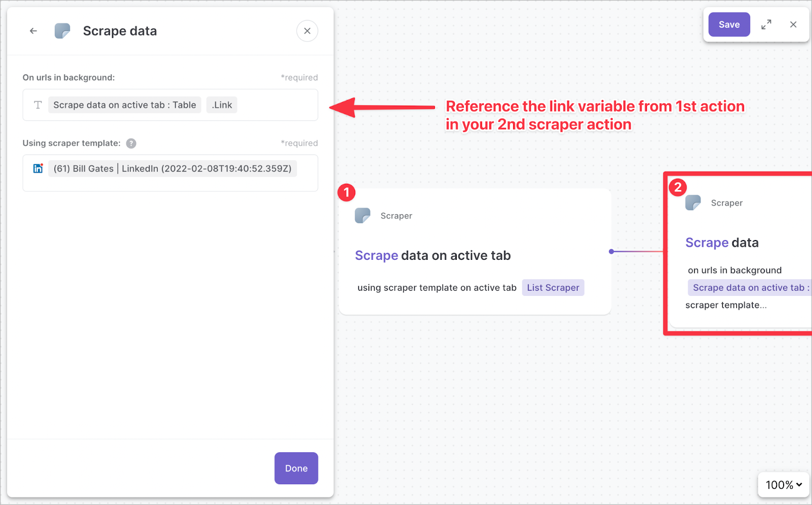This screenshot has width=812, height=505.
Task: Click the Bill Gates LinkedIn template chip
Action: click(173, 169)
